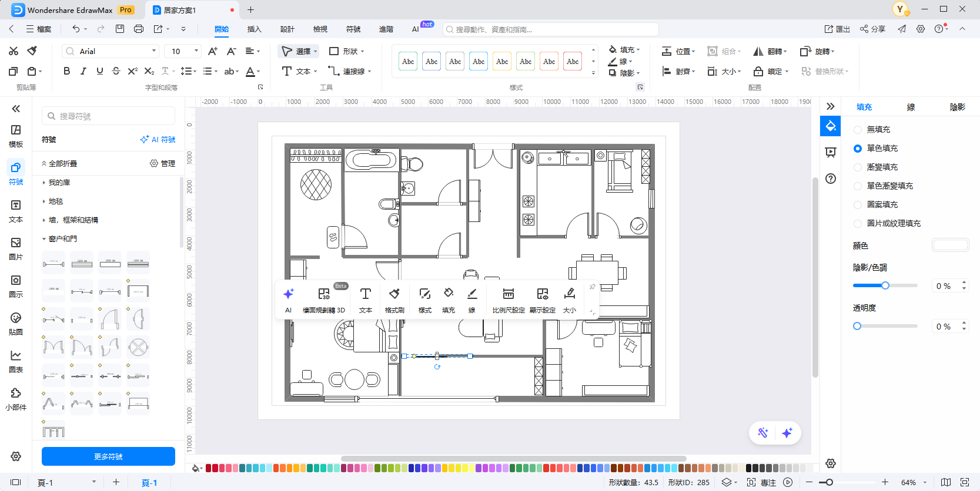This screenshot has height=491, width=980.
Task: Open 橫面規劃轉 3D in the floating toolbar
Action: pyautogui.click(x=323, y=300)
